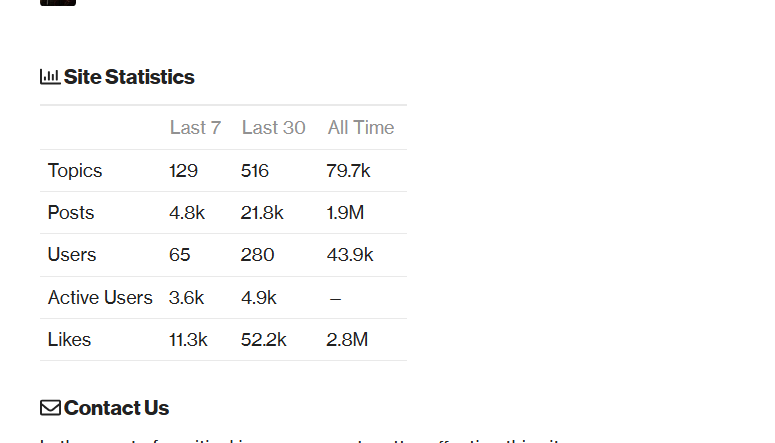This screenshot has width=775, height=443.
Task: Click the 3.6k active users value
Action: (186, 298)
